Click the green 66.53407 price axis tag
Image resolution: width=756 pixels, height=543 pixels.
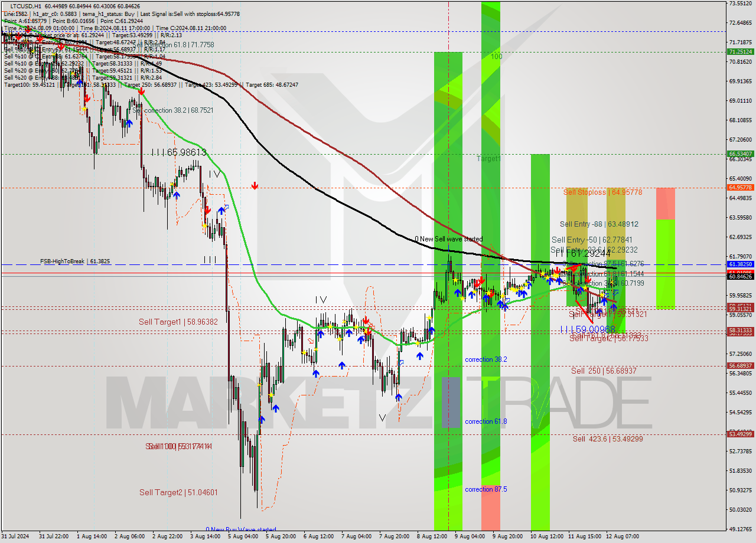[x=740, y=154]
